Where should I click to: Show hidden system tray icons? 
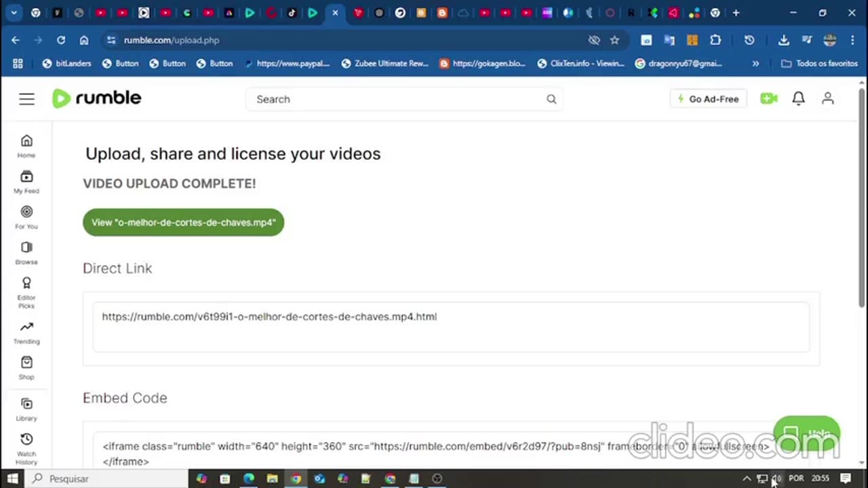[x=747, y=479]
